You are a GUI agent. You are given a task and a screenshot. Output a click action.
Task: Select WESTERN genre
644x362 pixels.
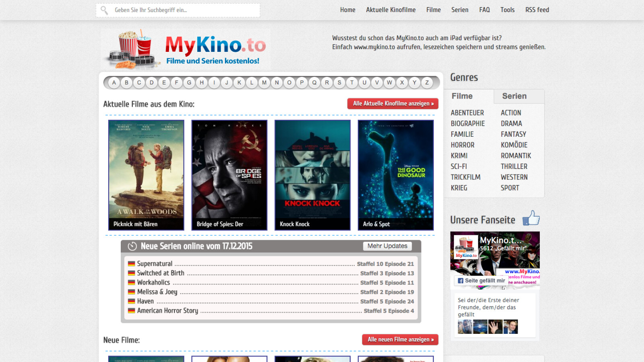514,177
